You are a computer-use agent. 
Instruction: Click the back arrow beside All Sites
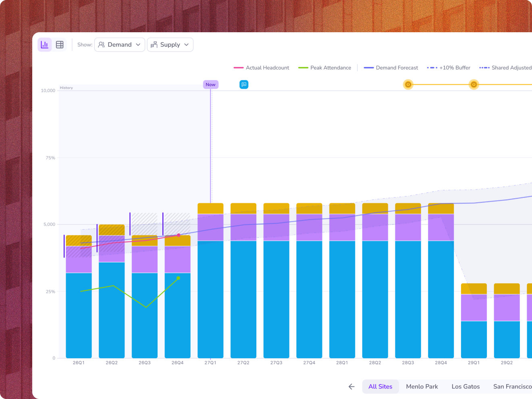point(351,387)
